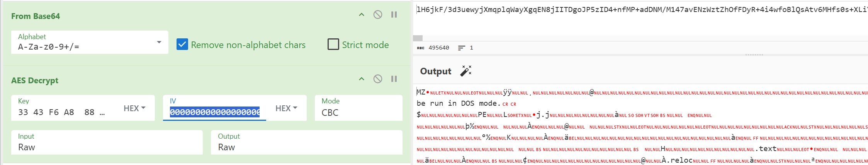Click the input horizontal scrollbar thumb
Image resolution: width=868 pixels, height=165 pixels.
(418, 38)
